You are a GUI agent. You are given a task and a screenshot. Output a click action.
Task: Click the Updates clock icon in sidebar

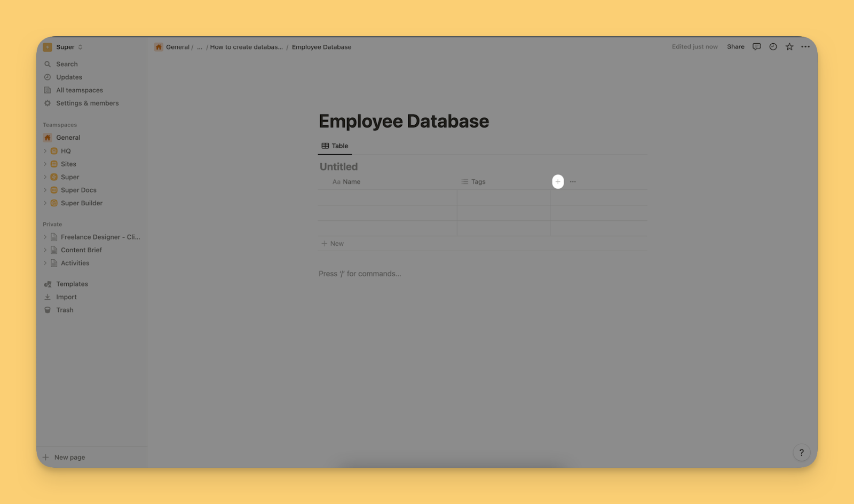pos(48,77)
